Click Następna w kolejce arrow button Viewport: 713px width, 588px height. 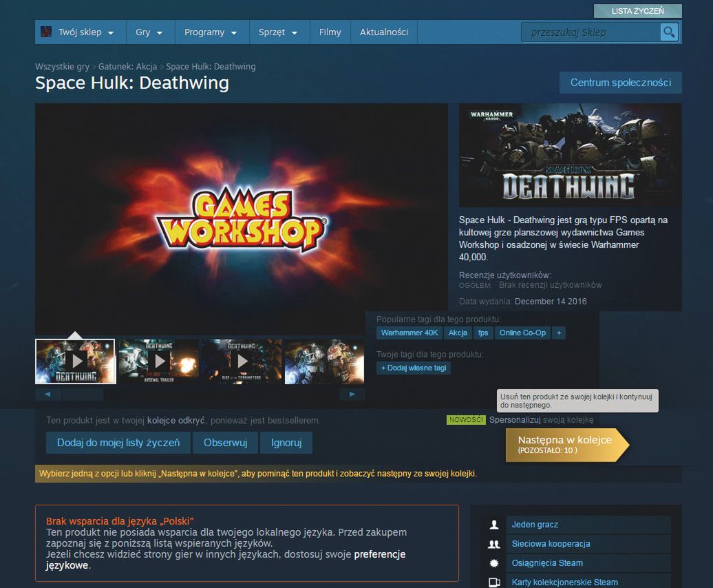point(568,445)
